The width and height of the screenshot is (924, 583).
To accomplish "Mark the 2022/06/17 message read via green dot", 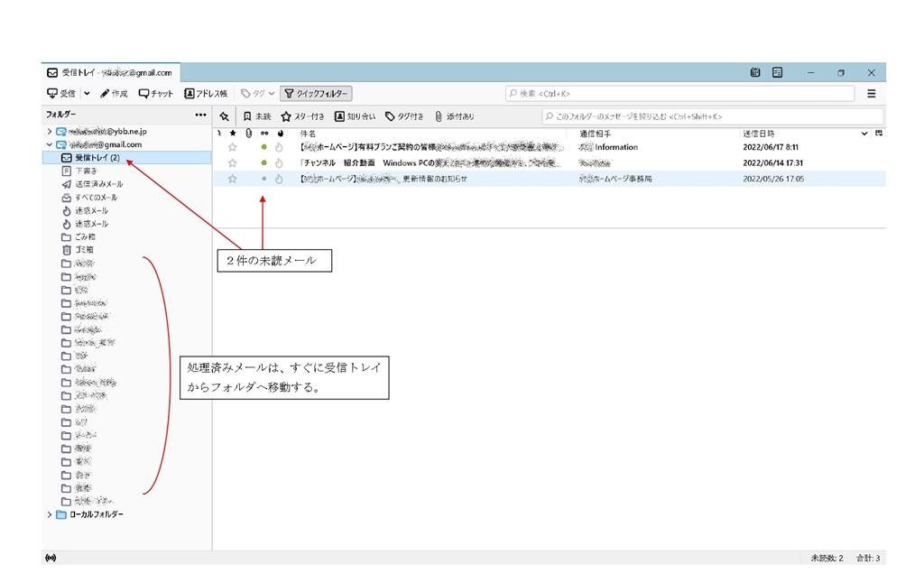I will click(x=264, y=147).
